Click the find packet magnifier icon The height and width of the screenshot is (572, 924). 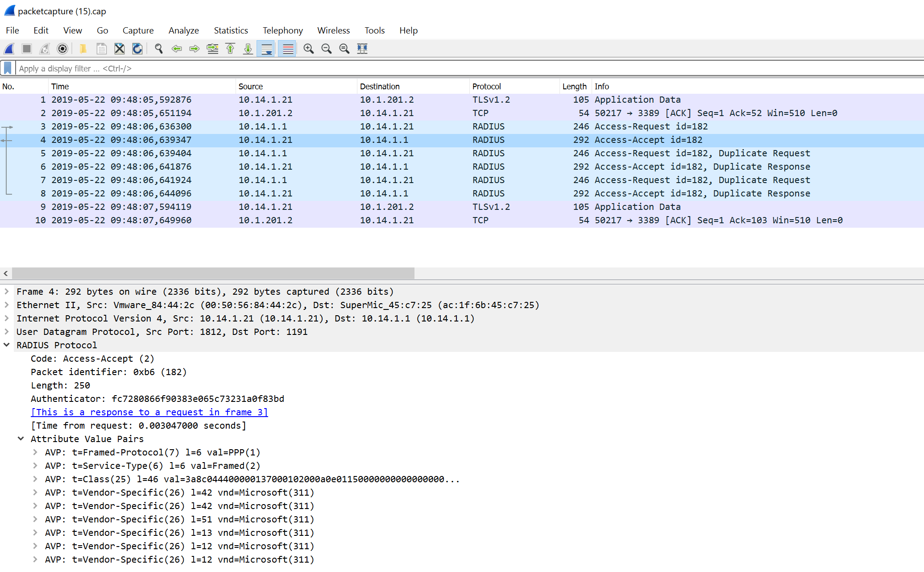(158, 49)
